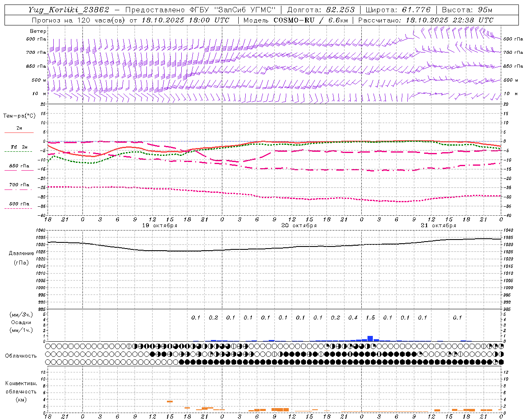
Task: Click the (мм/1ч.) precipitation unit label
Action: [21, 330]
